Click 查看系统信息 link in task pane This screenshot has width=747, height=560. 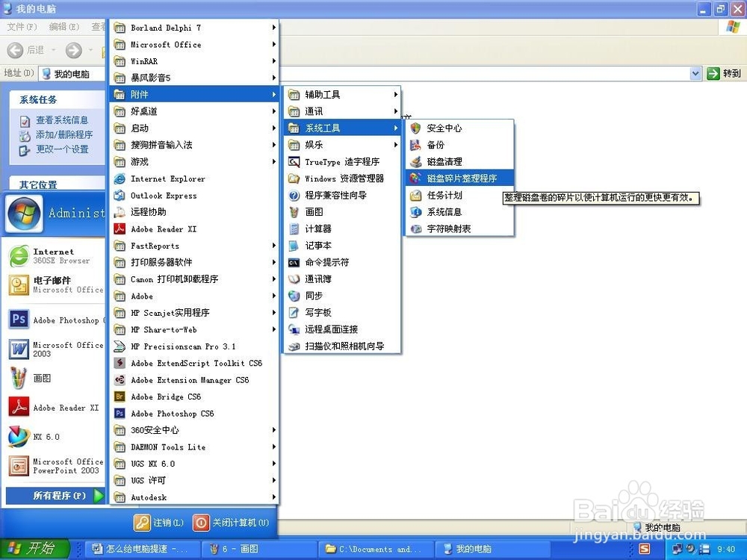[62, 120]
